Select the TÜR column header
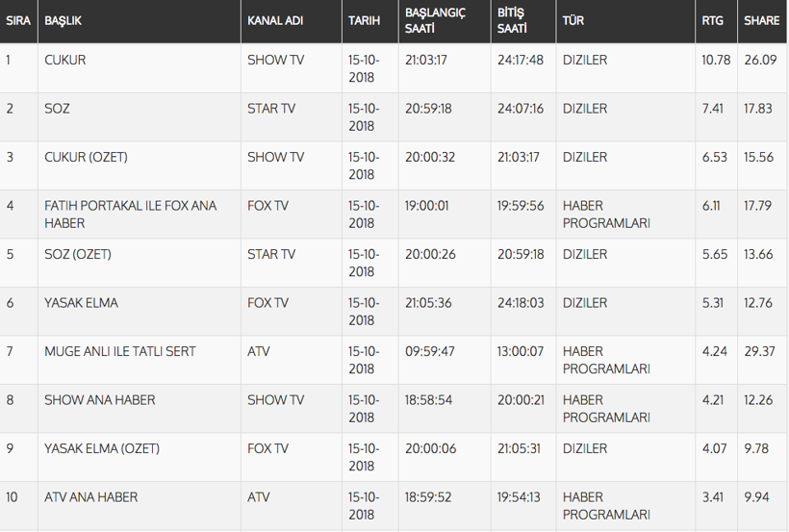Image resolution: width=789 pixels, height=532 pixels. coord(573,20)
